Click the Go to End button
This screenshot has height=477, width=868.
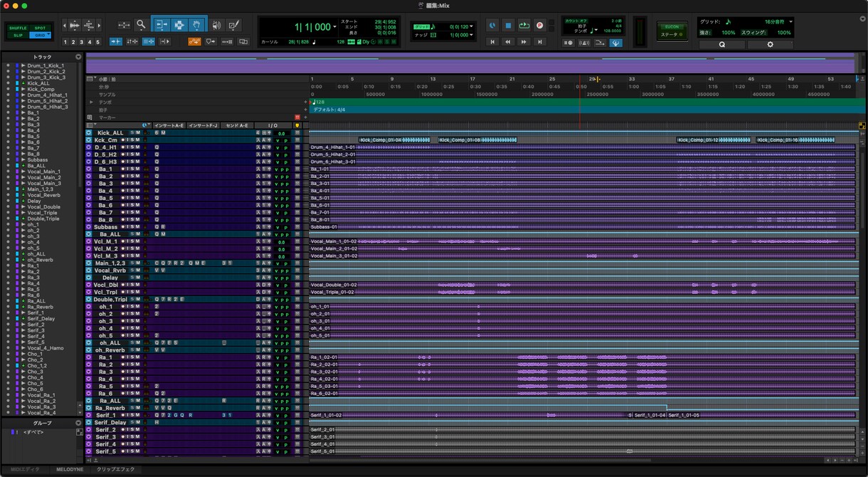539,42
